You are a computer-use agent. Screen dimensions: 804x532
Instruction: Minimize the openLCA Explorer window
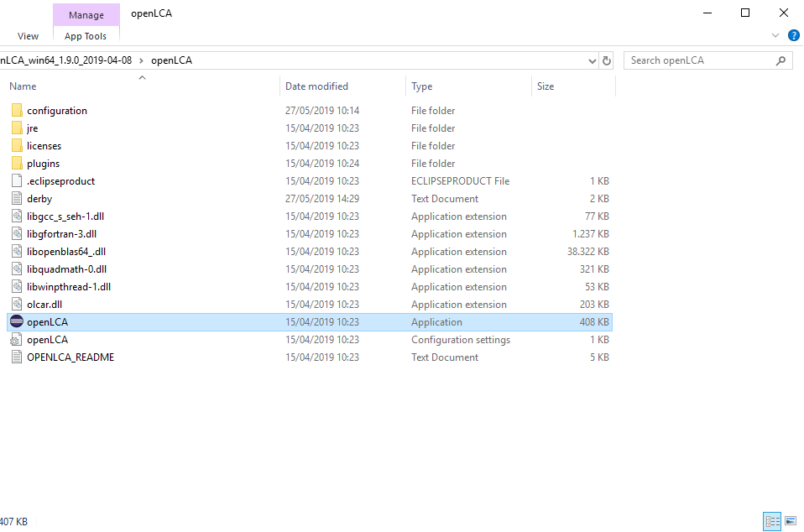[x=707, y=13]
